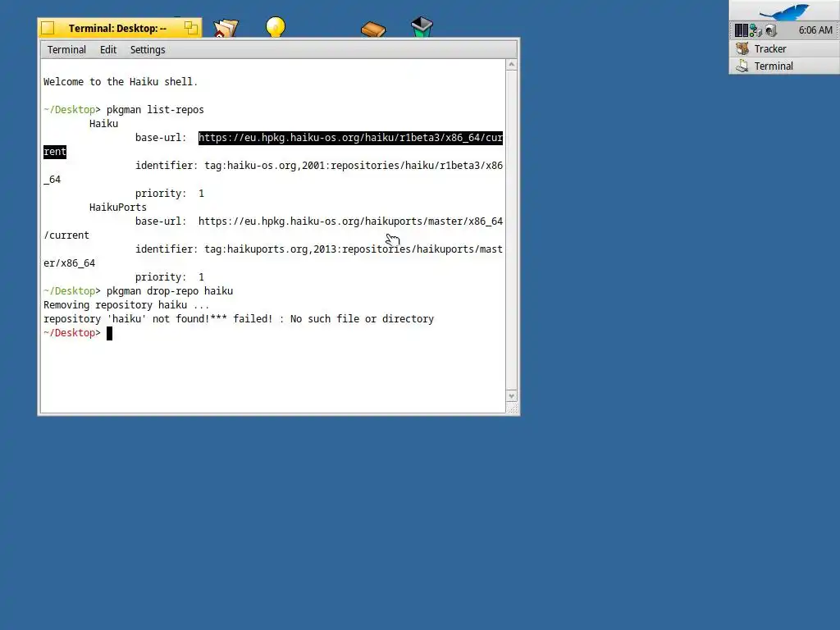Click 'Welcome to the Haiku shell.' line
The image size is (840, 630).
click(121, 82)
